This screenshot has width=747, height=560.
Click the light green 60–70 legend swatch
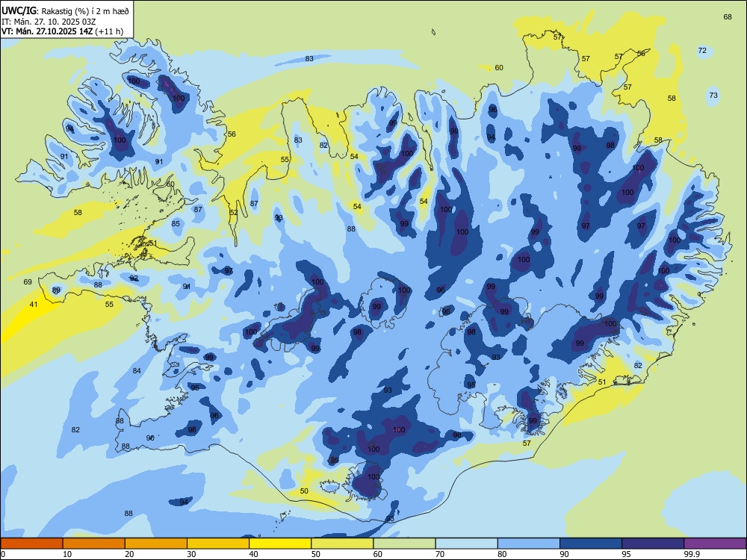404,544
